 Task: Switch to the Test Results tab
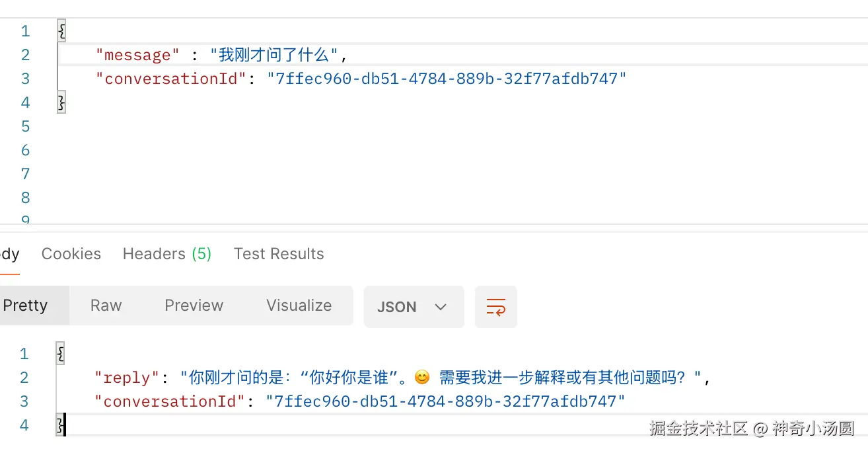pos(279,254)
